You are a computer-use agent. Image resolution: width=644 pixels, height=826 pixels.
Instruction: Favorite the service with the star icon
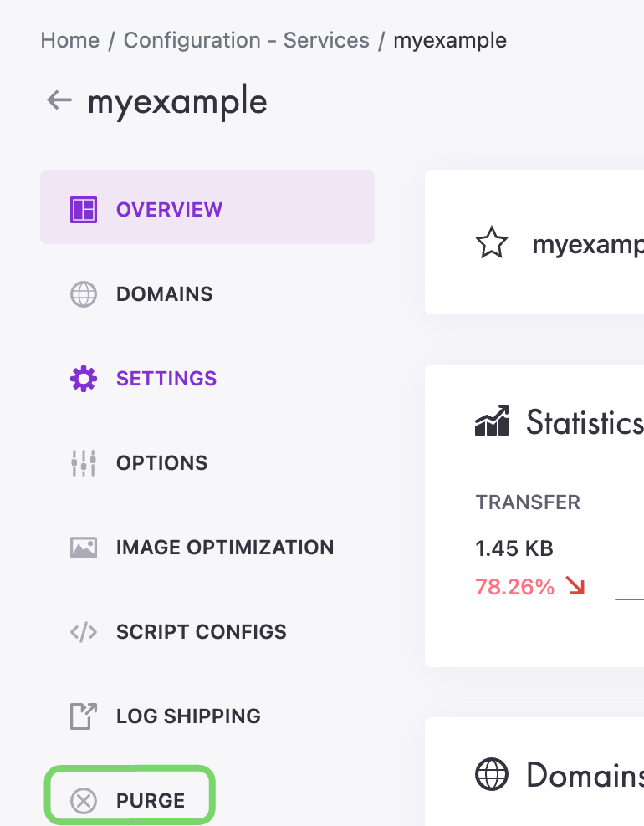point(492,243)
